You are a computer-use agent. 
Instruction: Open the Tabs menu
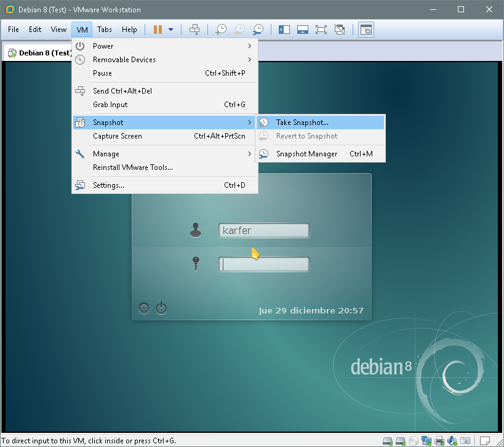tap(105, 30)
